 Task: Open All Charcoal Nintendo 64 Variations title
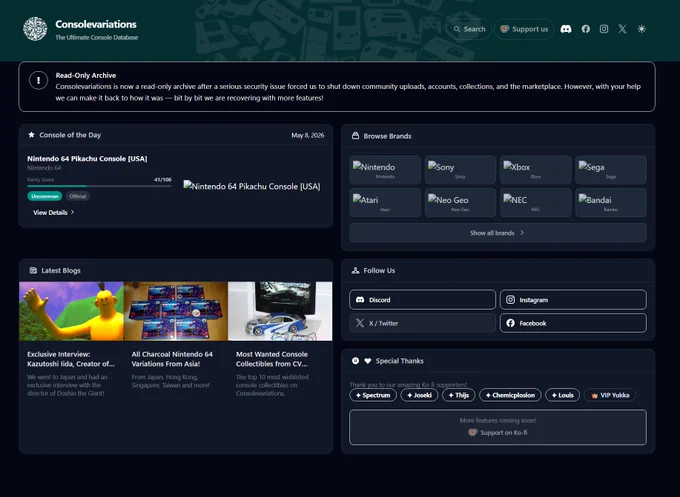point(172,359)
